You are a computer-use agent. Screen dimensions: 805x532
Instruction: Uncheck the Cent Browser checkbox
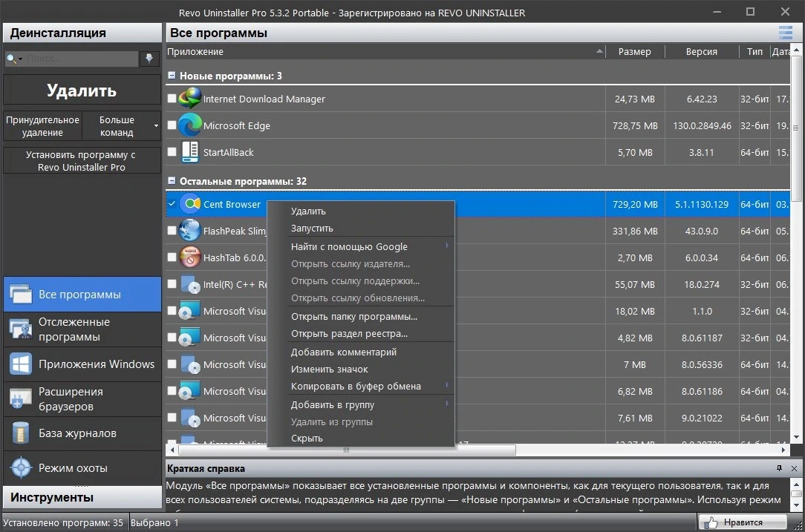pyautogui.click(x=172, y=203)
